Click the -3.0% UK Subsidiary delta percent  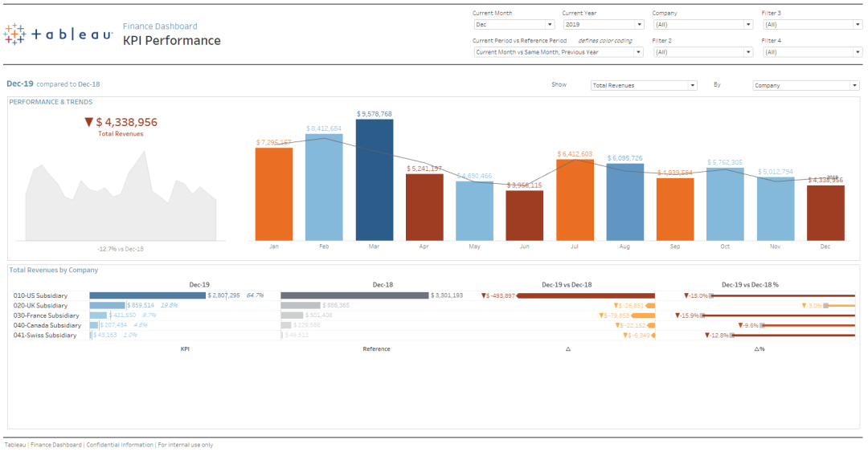pyautogui.click(x=812, y=305)
